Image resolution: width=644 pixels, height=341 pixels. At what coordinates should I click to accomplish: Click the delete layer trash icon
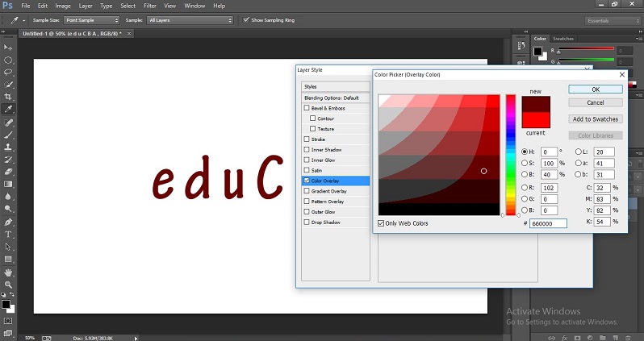(628, 338)
